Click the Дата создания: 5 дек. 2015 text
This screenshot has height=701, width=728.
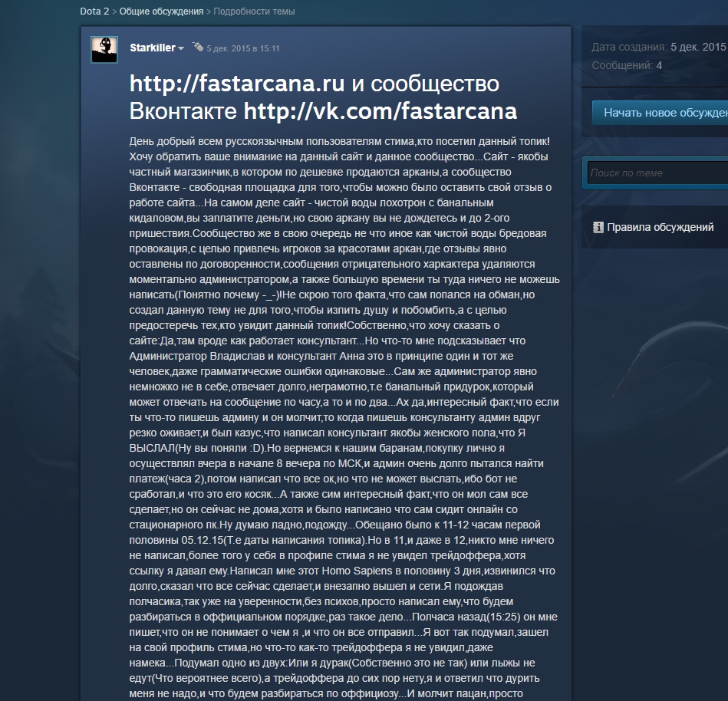658,47
